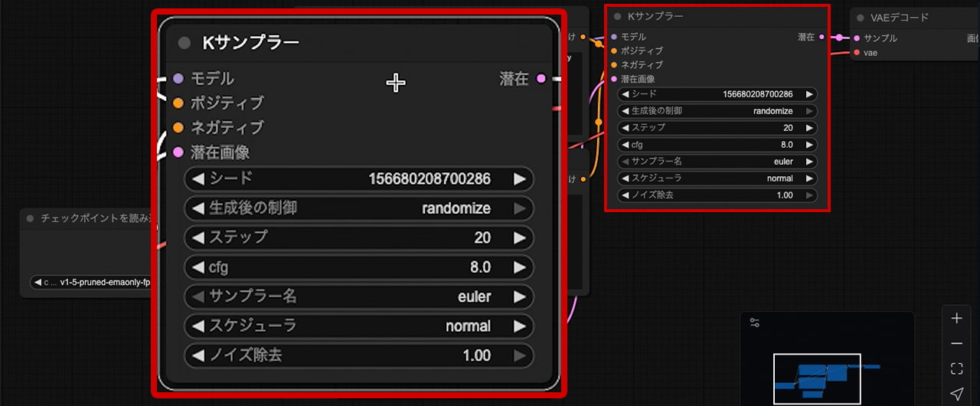980x406 pixels.
Task: Collapse the チェックポイントを読み込む node via title dot
Action: point(31,218)
